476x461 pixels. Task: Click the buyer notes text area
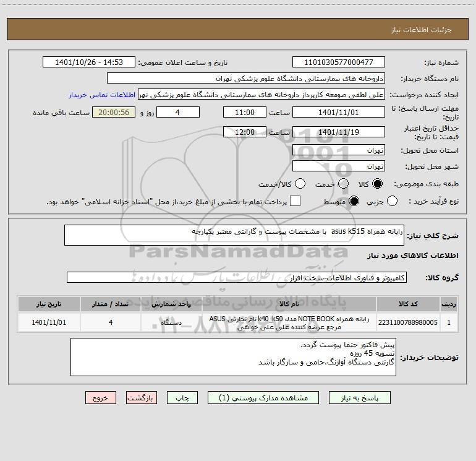click(233, 357)
